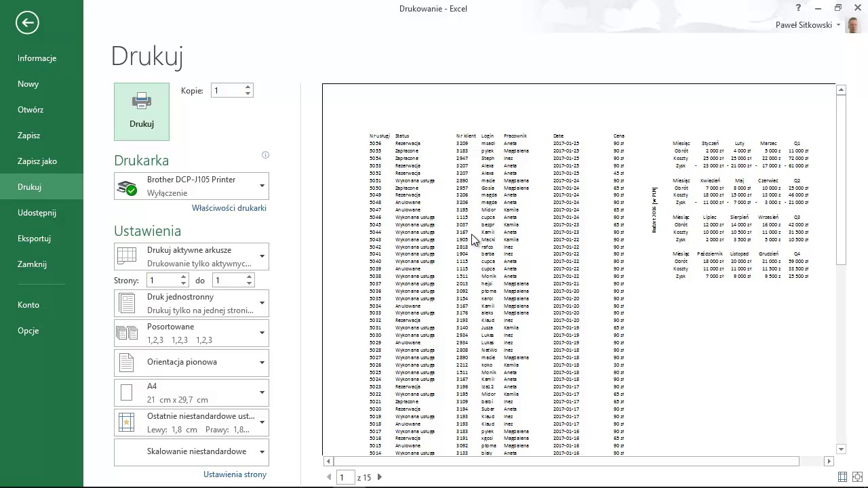Open Opcje in sidebar

[41, 331]
